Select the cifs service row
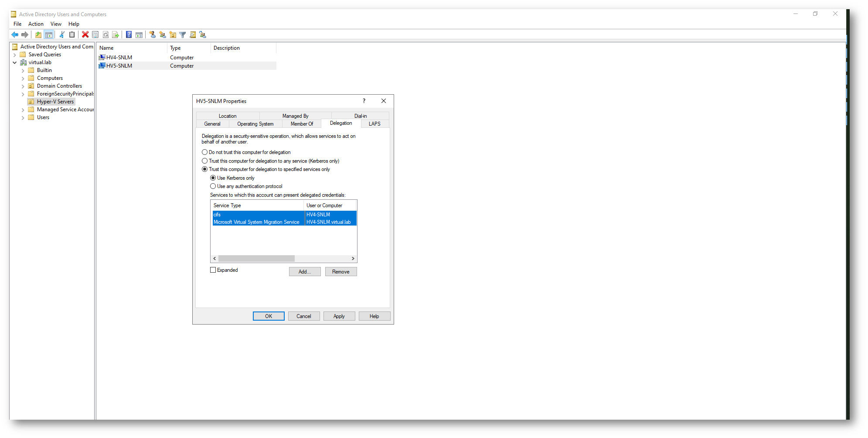Screen dimensions: 868x438 coord(284,215)
